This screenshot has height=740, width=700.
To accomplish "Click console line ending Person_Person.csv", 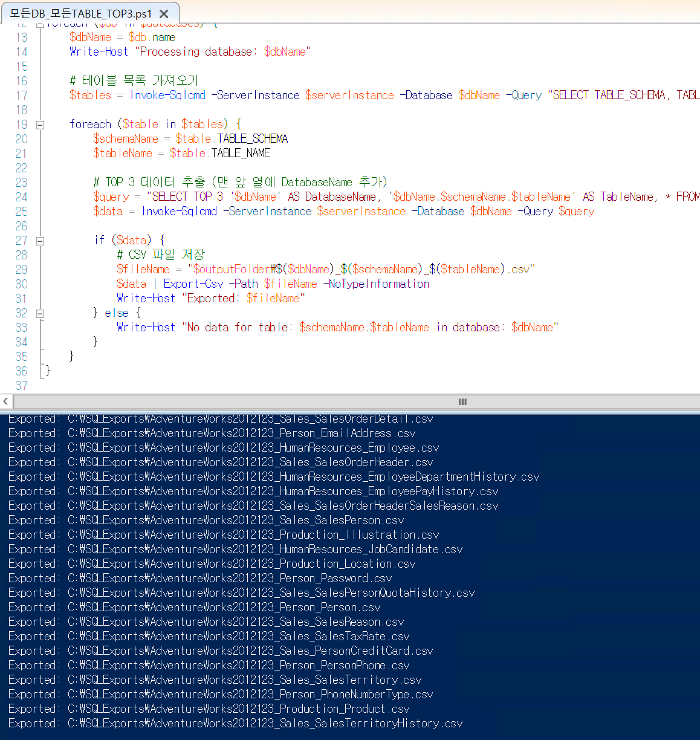I will (x=194, y=607).
